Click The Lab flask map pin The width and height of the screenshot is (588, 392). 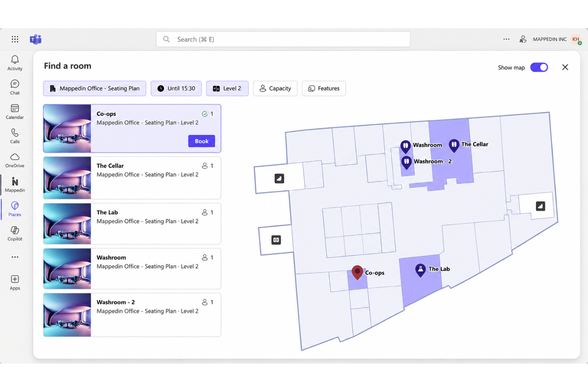[420, 270]
